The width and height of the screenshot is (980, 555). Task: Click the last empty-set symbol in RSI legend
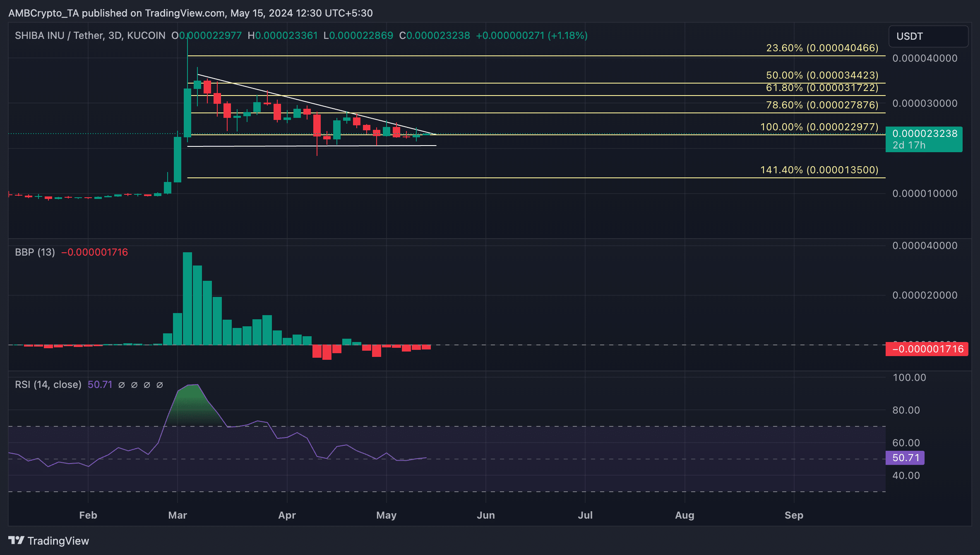tap(160, 385)
